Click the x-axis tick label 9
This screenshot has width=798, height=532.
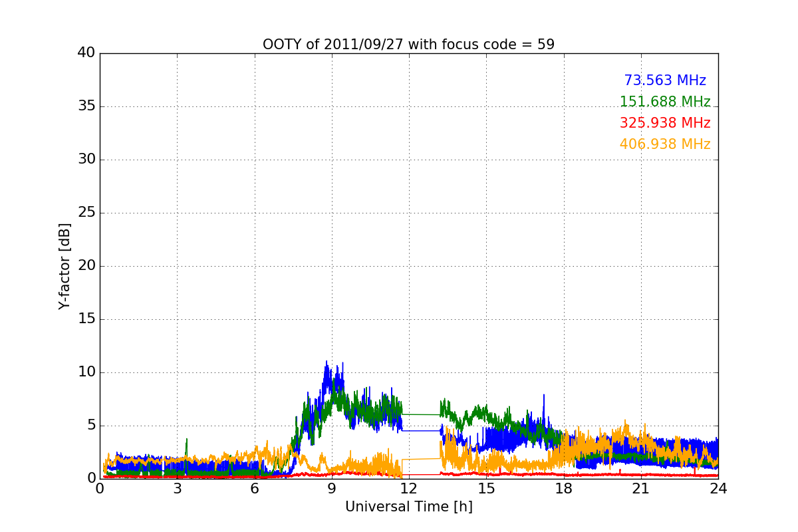(x=332, y=489)
